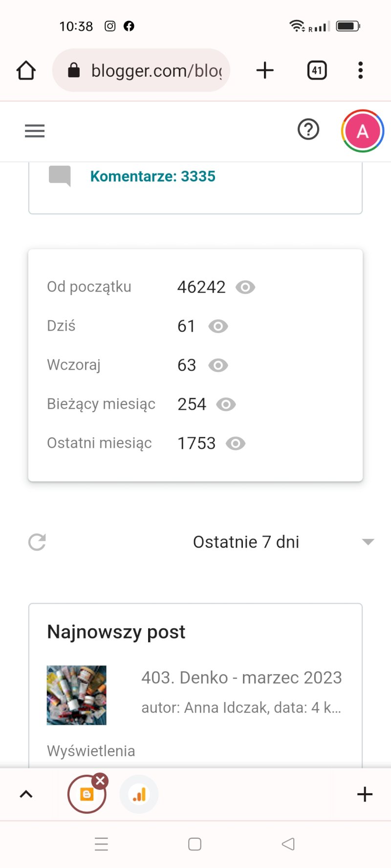
Task: Open the help question mark icon
Action: (x=308, y=130)
